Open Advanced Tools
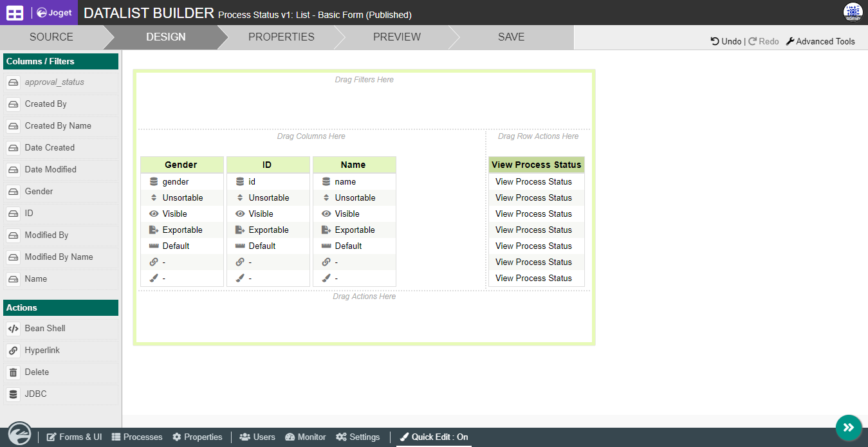This screenshot has height=447, width=868. click(820, 41)
